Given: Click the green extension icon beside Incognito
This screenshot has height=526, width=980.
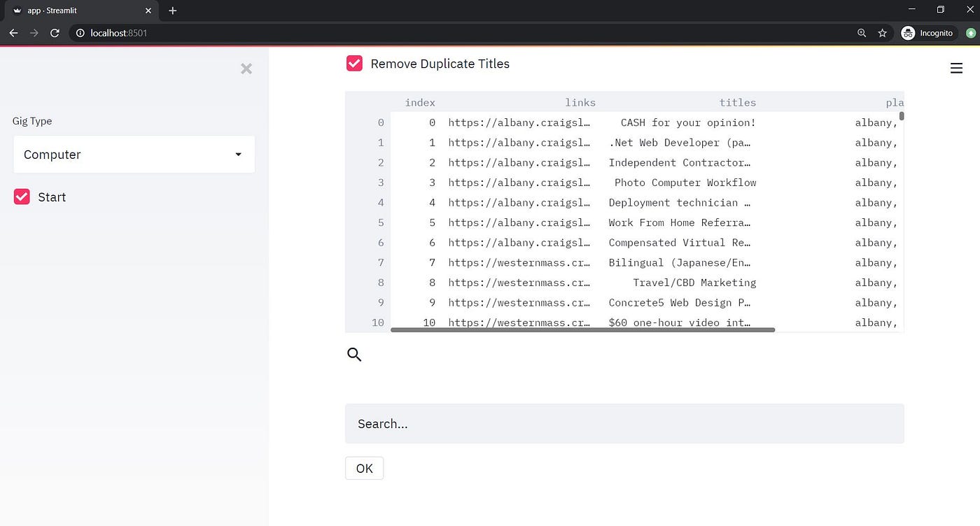Looking at the screenshot, I should (x=971, y=33).
